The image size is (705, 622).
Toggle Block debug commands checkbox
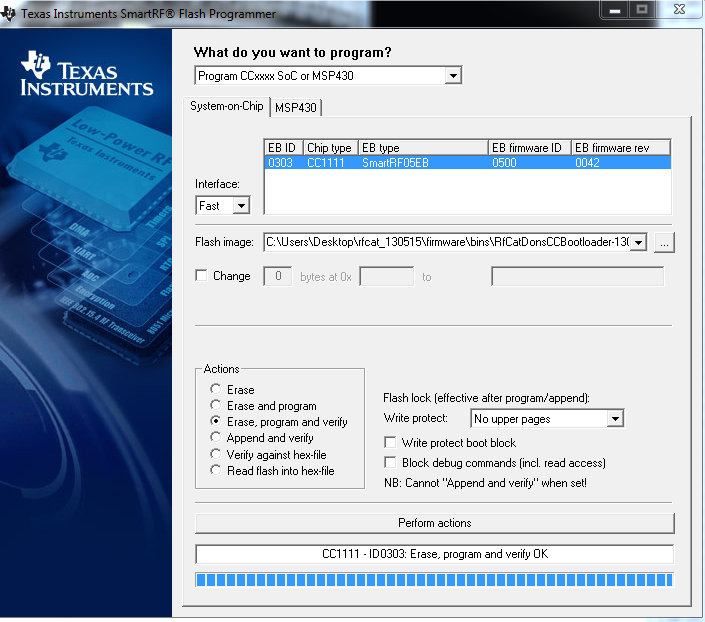[x=391, y=463]
